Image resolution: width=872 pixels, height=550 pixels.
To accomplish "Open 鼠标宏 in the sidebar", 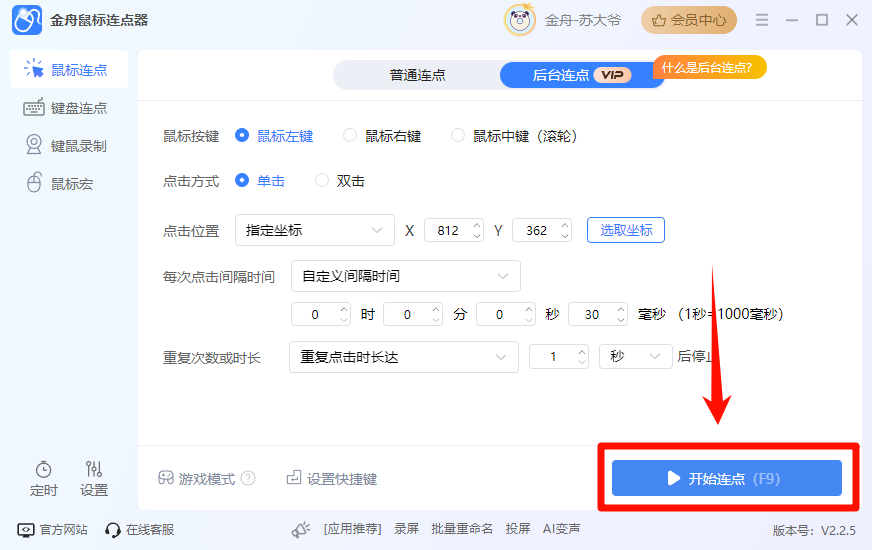I will click(60, 184).
